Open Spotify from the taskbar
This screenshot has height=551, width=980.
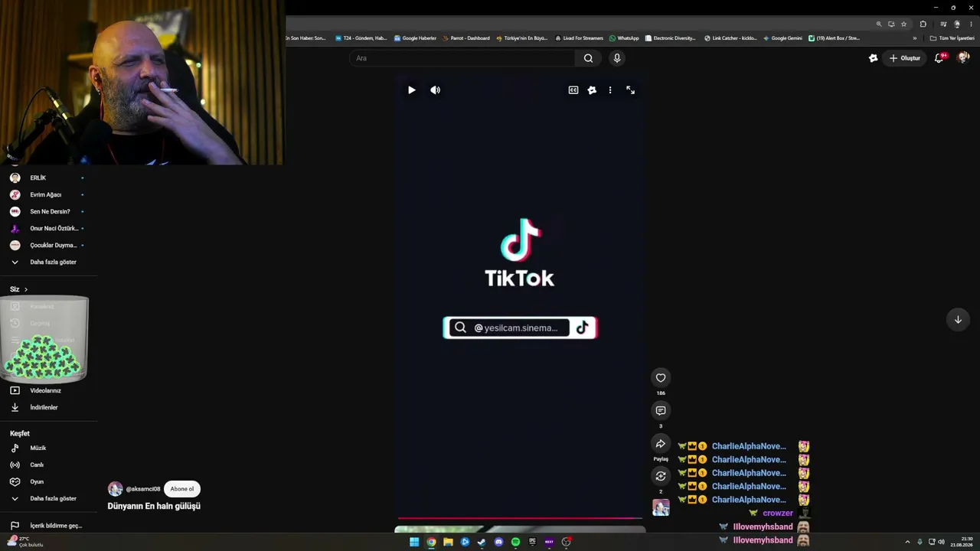coord(515,542)
